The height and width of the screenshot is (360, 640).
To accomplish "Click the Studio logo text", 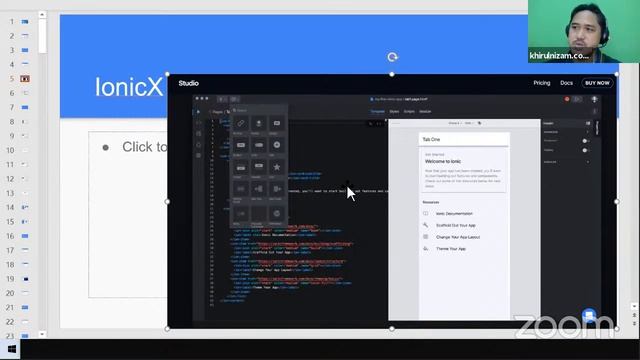I will (189, 83).
